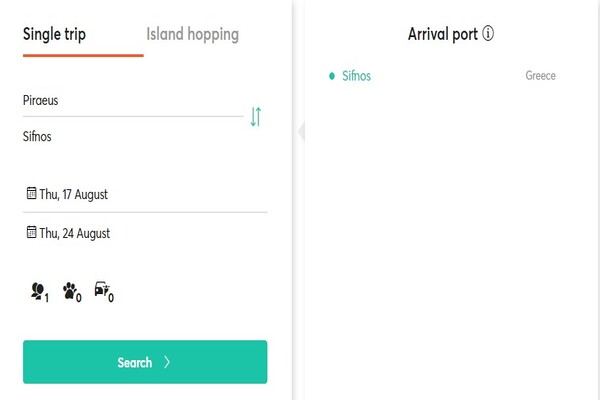Click the Greece country label
600x400 pixels.
(540, 75)
